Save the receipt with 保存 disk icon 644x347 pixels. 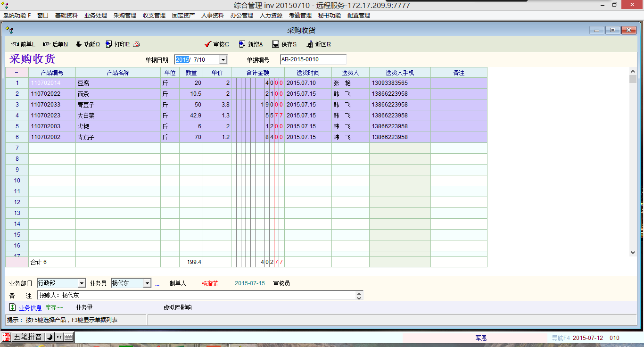276,44
